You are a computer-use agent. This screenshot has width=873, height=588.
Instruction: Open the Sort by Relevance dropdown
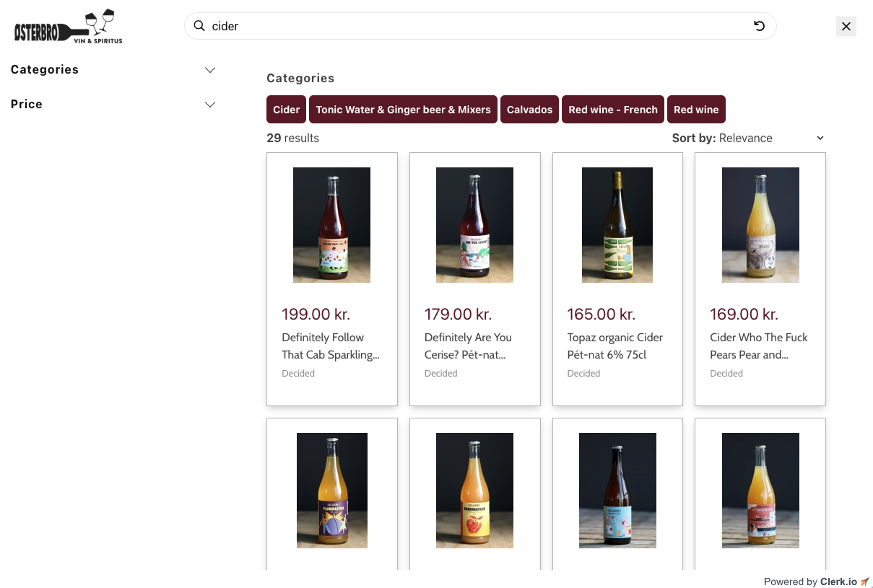(748, 138)
